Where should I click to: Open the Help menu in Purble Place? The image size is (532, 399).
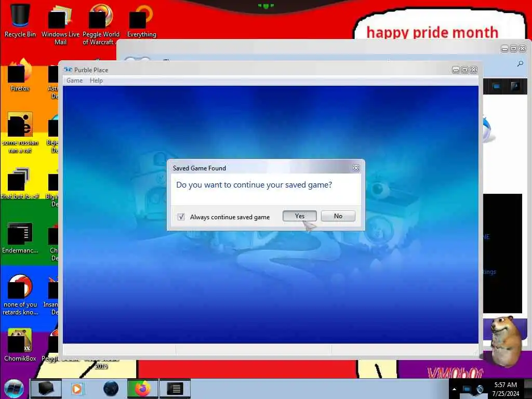(x=96, y=81)
